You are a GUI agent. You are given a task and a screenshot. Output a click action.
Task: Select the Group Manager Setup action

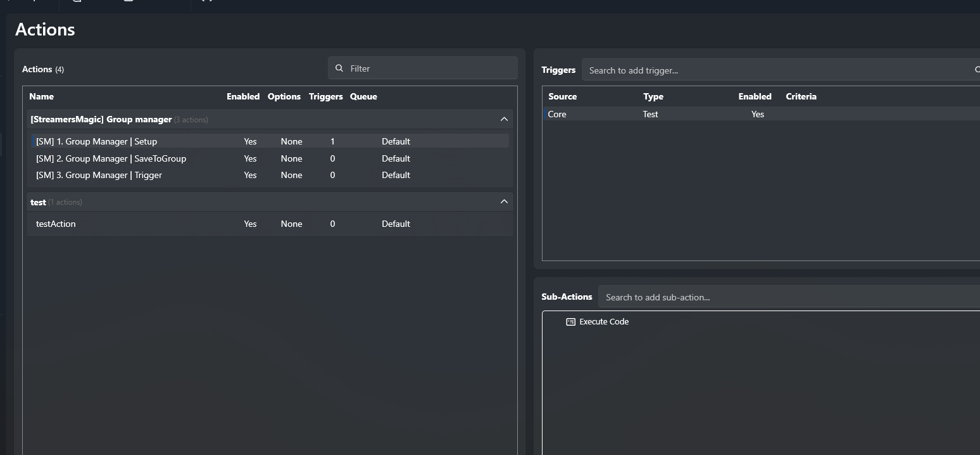click(96, 141)
